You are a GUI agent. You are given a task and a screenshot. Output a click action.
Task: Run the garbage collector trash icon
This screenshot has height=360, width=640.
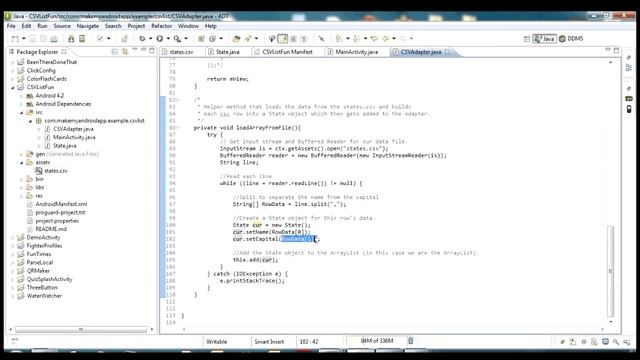pyautogui.click(x=411, y=341)
